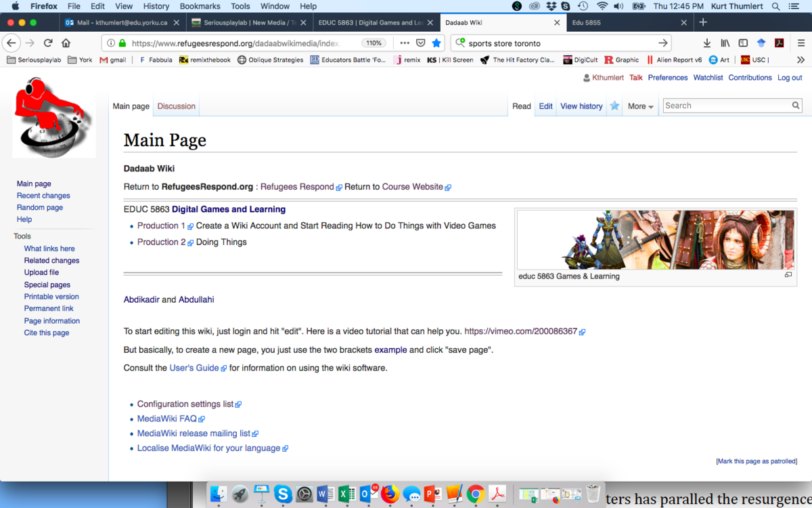Open the wiki View history tab
Viewport: 812px width, 508px height.
click(x=581, y=106)
